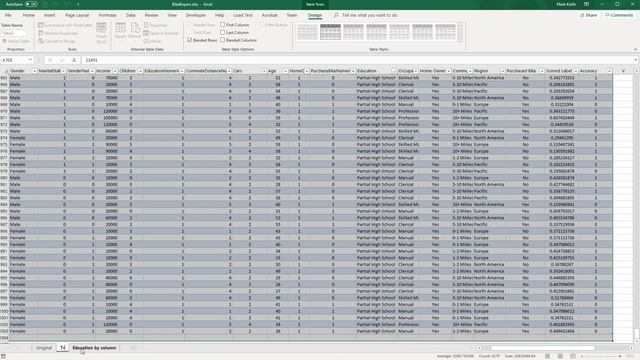This screenshot has width=640, height=360.
Task: Open the Page Layout tab
Action: click(77, 15)
